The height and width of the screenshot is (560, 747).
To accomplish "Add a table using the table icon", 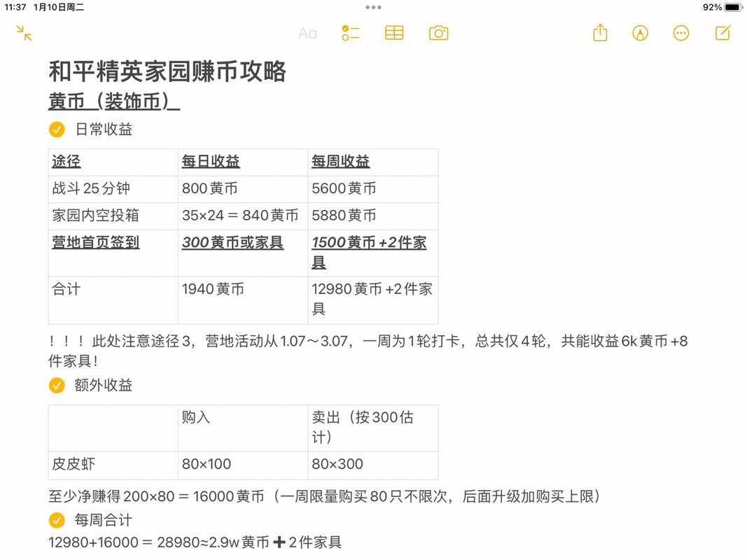I will tap(394, 33).
